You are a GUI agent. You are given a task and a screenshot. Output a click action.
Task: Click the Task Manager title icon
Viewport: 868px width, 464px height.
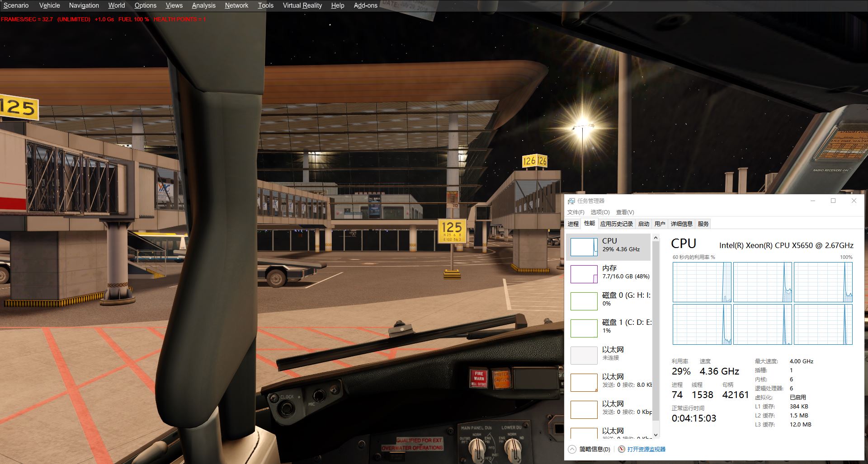(571, 201)
